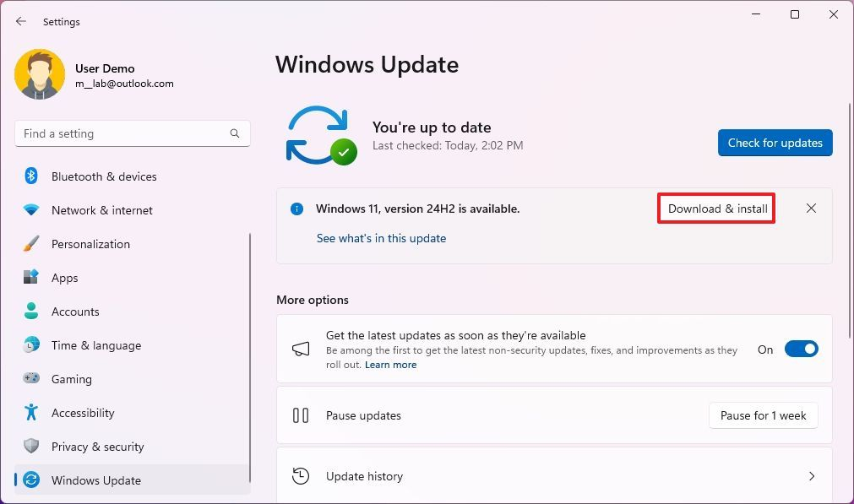Screen dimensions: 854x504
Task: Click the Apps icon in the sidebar
Action: coord(31,277)
